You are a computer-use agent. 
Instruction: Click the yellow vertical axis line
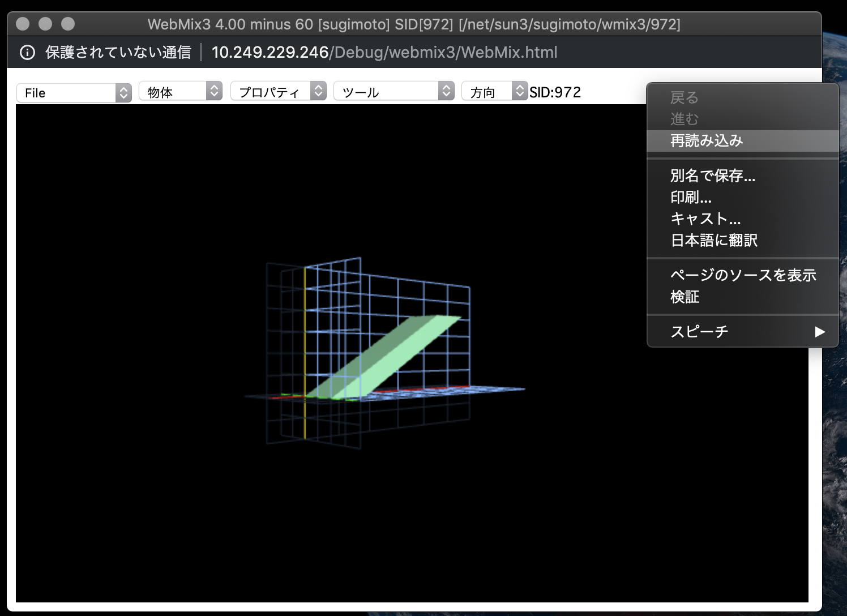[305, 352]
